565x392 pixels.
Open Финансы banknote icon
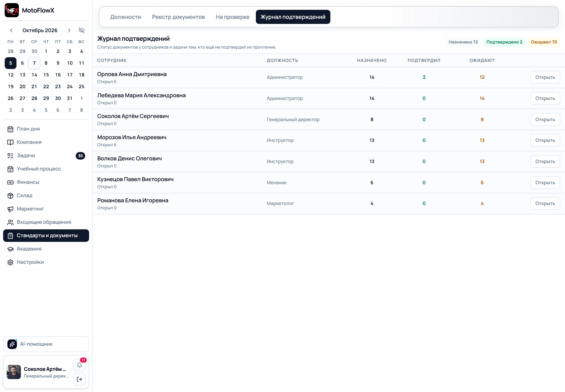click(x=10, y=182)
